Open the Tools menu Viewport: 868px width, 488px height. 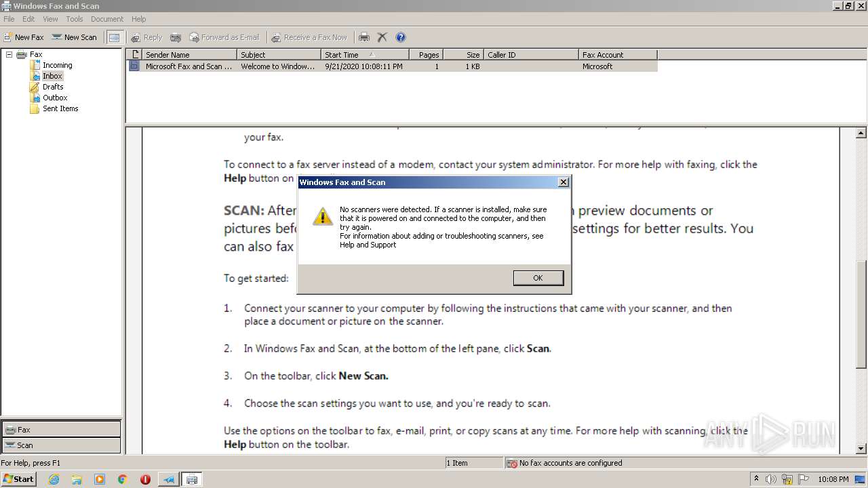click(75, 19)
